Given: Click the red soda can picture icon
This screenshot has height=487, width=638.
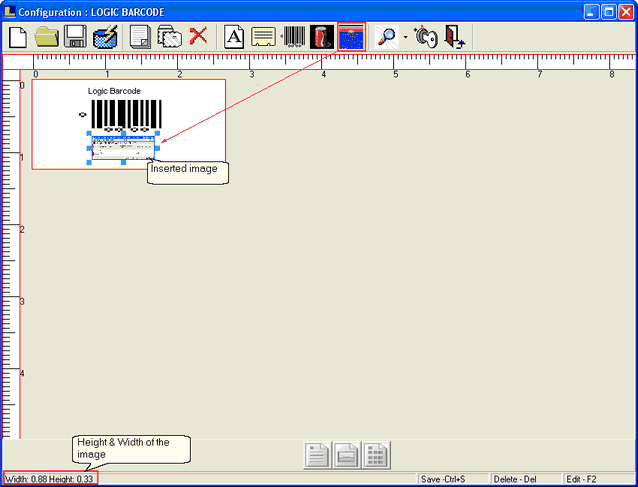Looking at the screenshot, I should point(322,37).
